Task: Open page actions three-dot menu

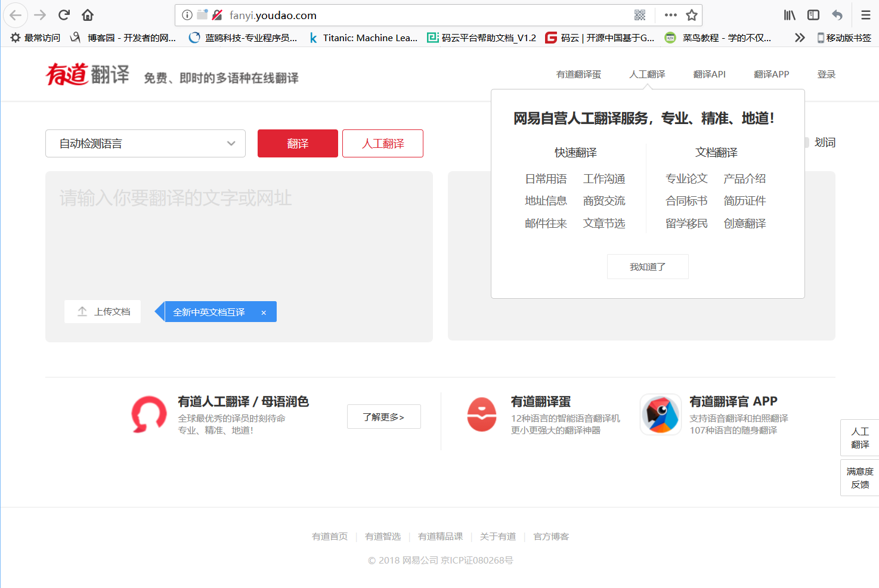Action: point(670,15)
